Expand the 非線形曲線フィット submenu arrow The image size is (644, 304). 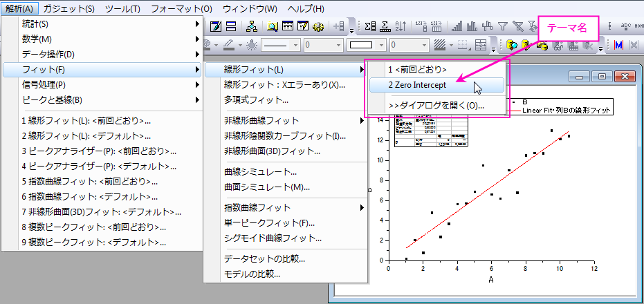[362, 121]
